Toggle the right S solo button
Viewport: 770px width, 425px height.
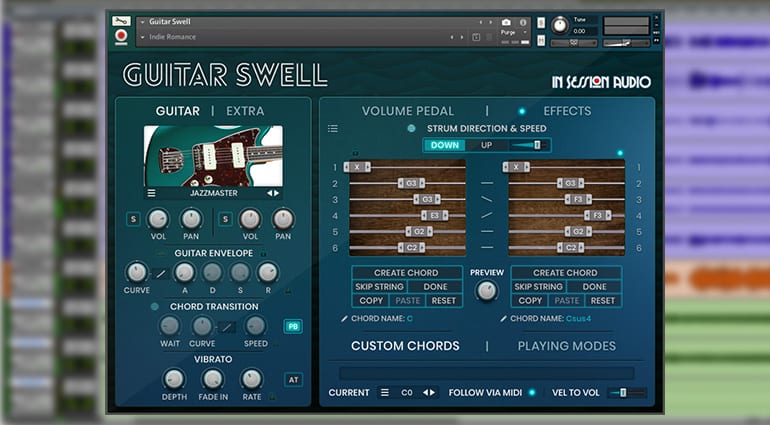[x=225, y=219]
